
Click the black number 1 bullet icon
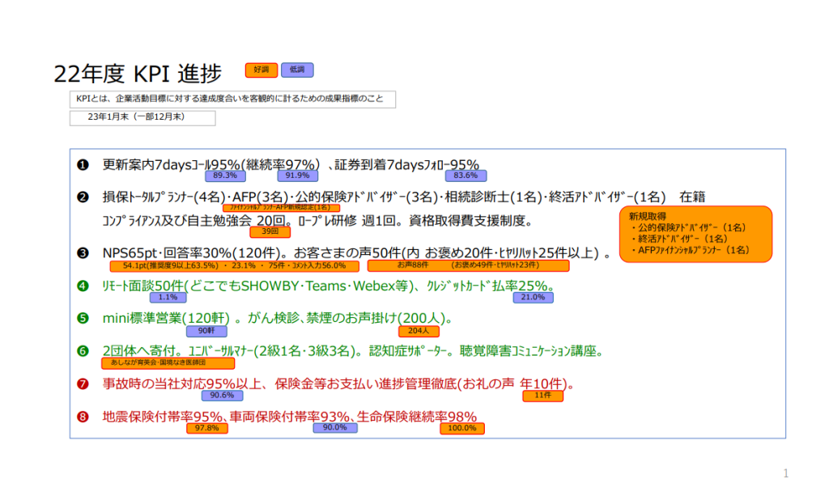83,164
